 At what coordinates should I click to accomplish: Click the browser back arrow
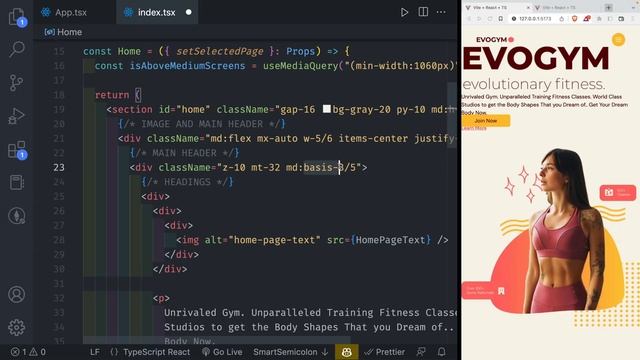click(x=469, y=19)
